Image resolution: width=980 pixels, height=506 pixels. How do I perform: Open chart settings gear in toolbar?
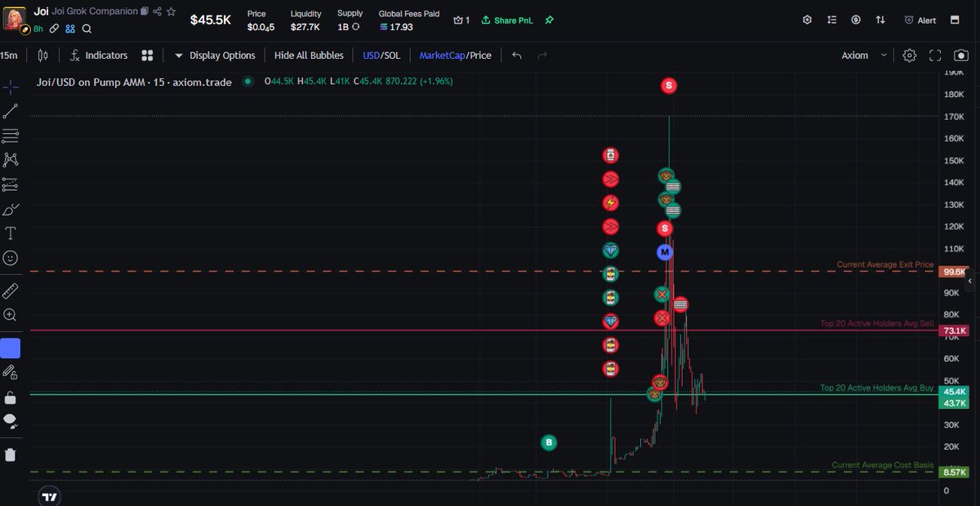tap(910, 55)
